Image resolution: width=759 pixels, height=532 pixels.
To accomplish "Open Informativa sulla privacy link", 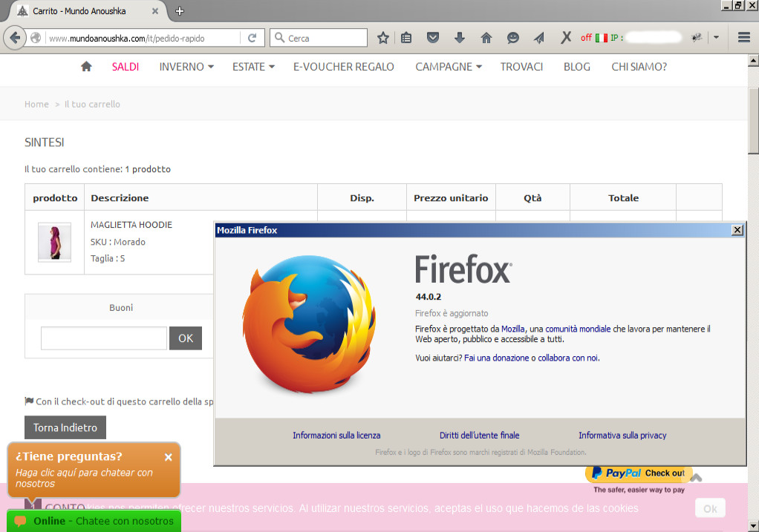I will (622, 436).
